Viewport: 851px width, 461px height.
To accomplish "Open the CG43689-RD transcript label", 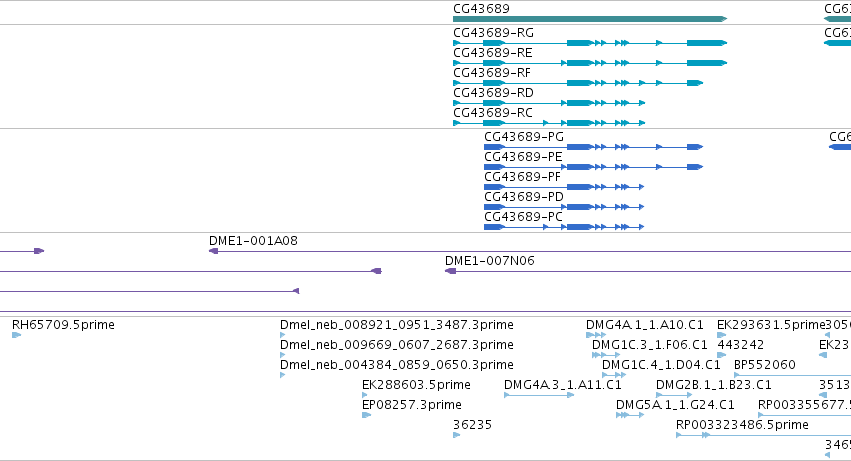I will tap(493, 93).
